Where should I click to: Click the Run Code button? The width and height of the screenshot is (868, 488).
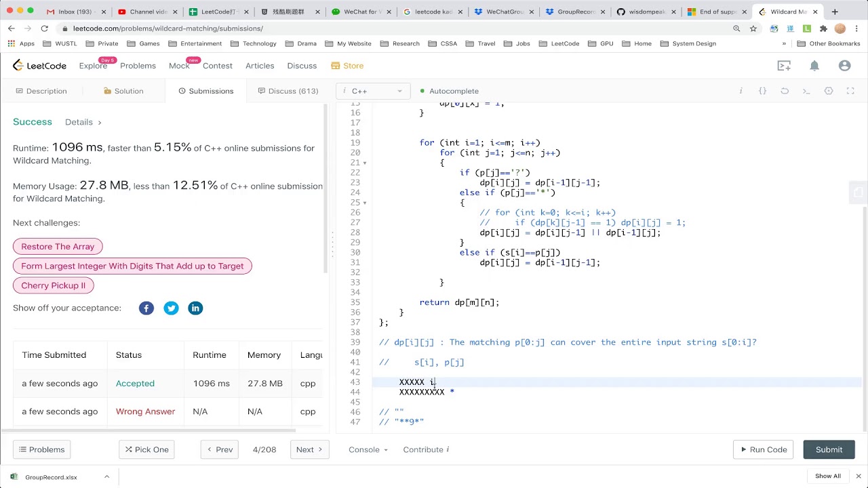click(x=764, y=449)
